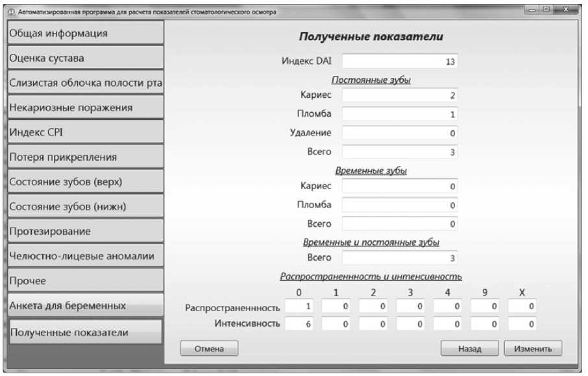Maximize the program window

pos(546,10)
